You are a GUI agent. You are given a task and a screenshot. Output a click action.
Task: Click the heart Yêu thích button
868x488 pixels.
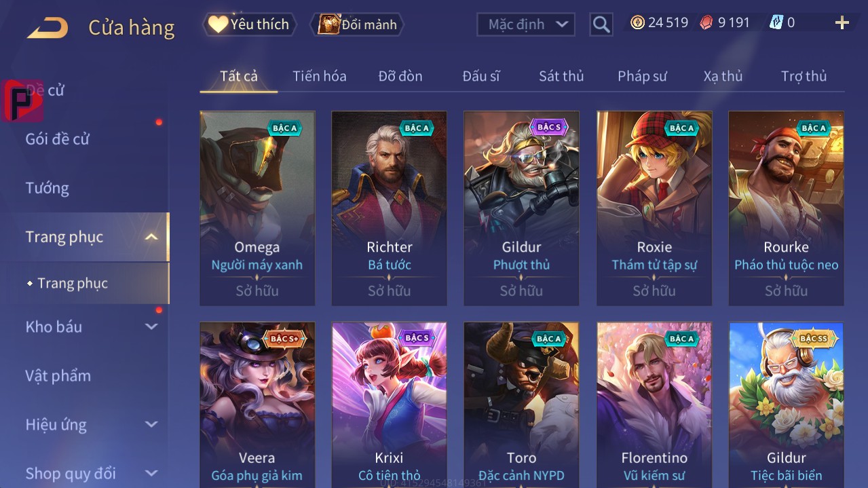(250, 24)
